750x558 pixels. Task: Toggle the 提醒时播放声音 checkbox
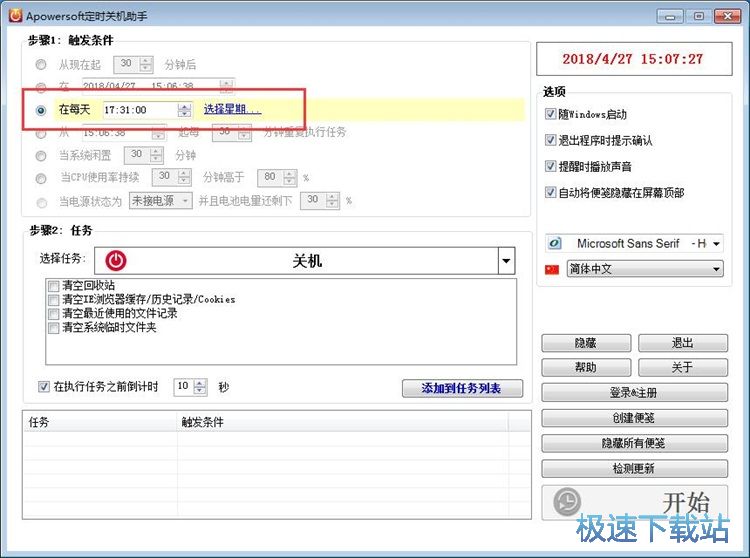coord(550,166)
